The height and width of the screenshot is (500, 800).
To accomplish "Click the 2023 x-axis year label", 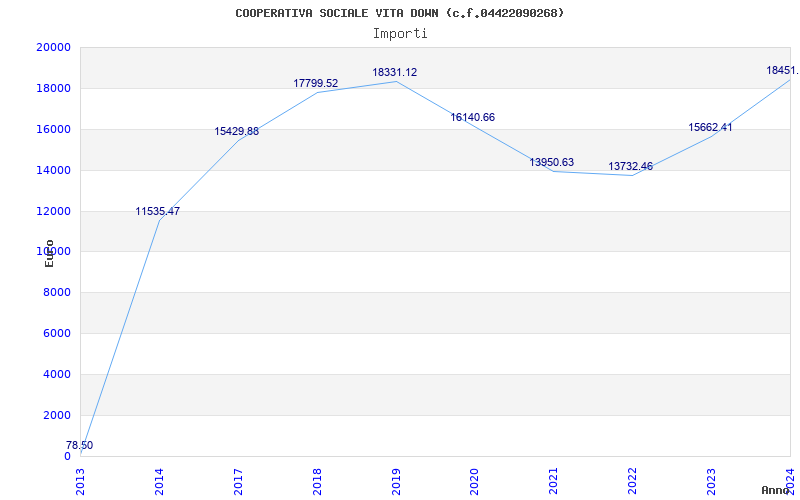I will tap(711, 481).
